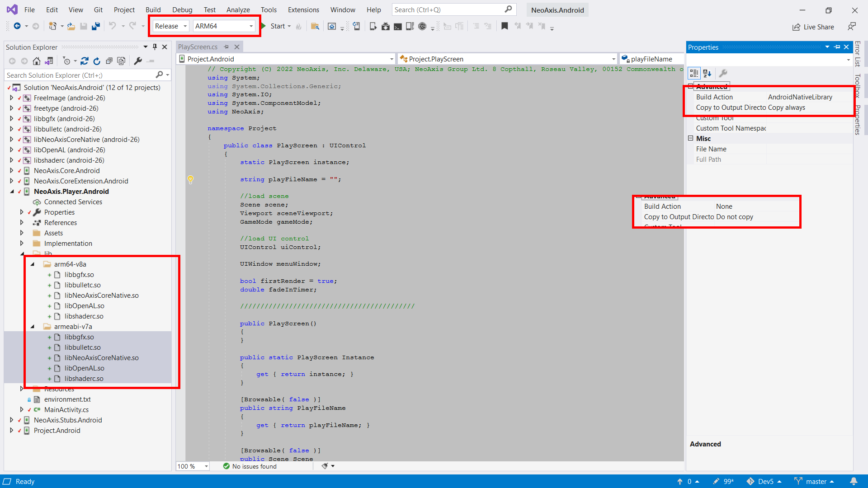
Task: Open the ARM64 platform dropdown
Action: click(224, 26)
